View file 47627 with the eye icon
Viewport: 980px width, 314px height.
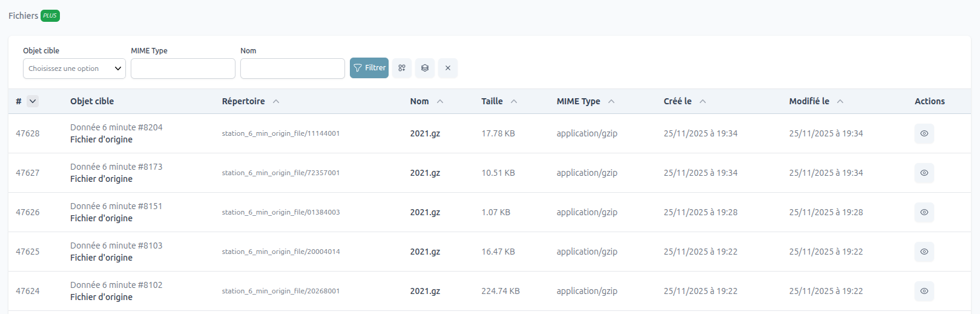(924, 173)
